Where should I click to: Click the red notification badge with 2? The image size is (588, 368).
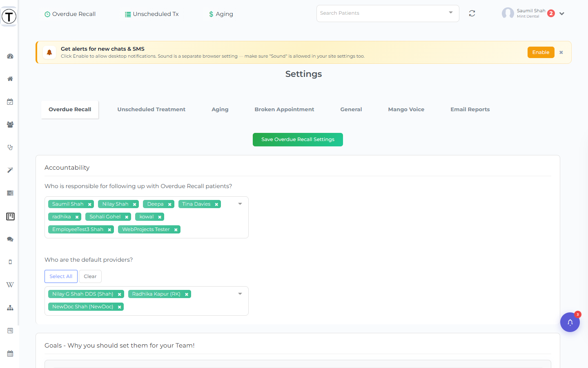tap(551, 13)
